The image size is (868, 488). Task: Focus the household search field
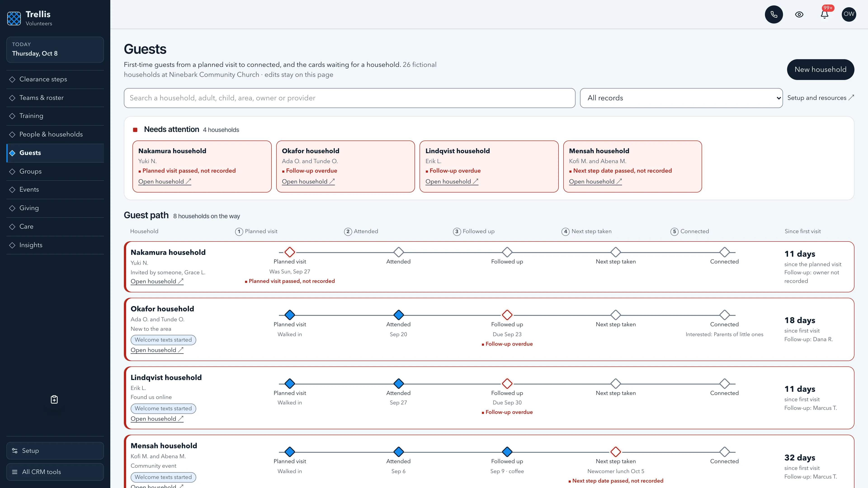point(349,98)
